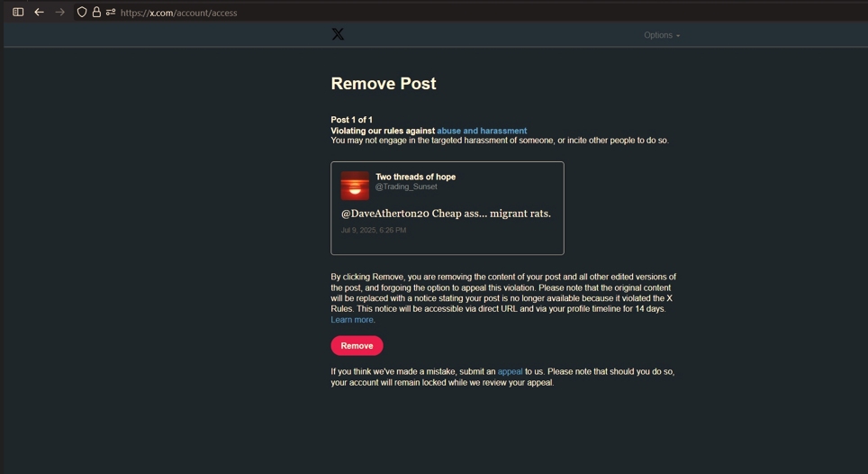
Task: Click the browser forward arrow
Action: 59,13
